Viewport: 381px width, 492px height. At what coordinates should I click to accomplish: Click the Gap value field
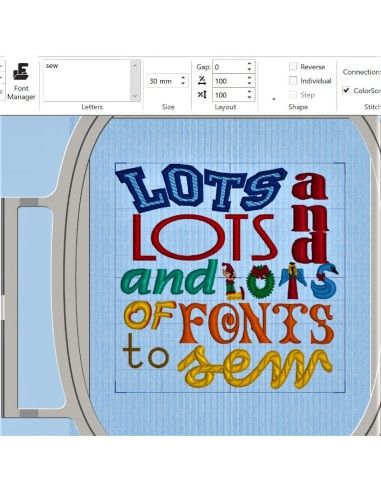[x=230, y=67]
